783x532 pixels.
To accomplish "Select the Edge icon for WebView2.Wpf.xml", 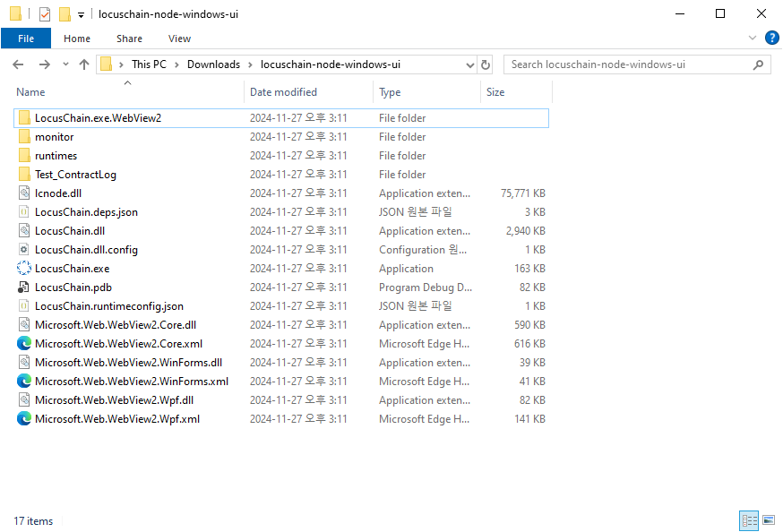I will coord(24,419).
